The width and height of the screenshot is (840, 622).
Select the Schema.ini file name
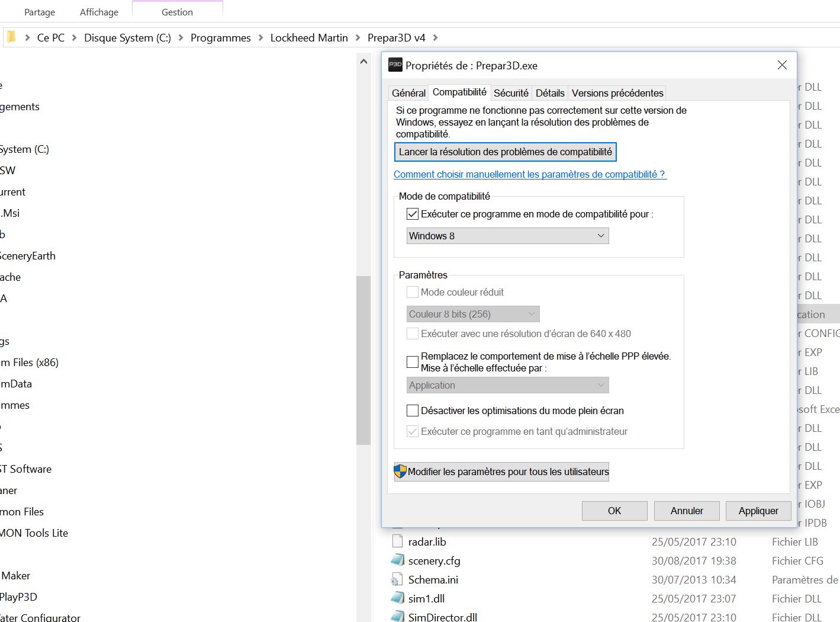click(433, 579)
